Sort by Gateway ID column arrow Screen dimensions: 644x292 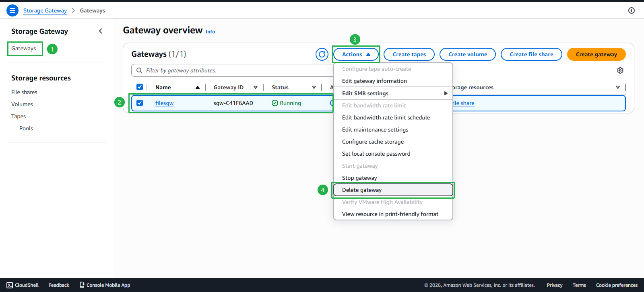256,87
